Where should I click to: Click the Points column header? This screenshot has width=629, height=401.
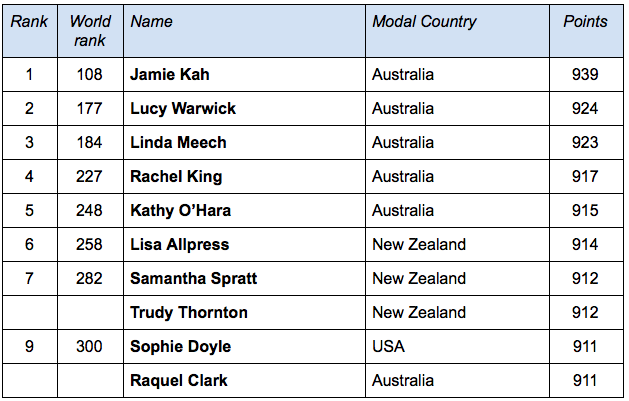[585, 22]
